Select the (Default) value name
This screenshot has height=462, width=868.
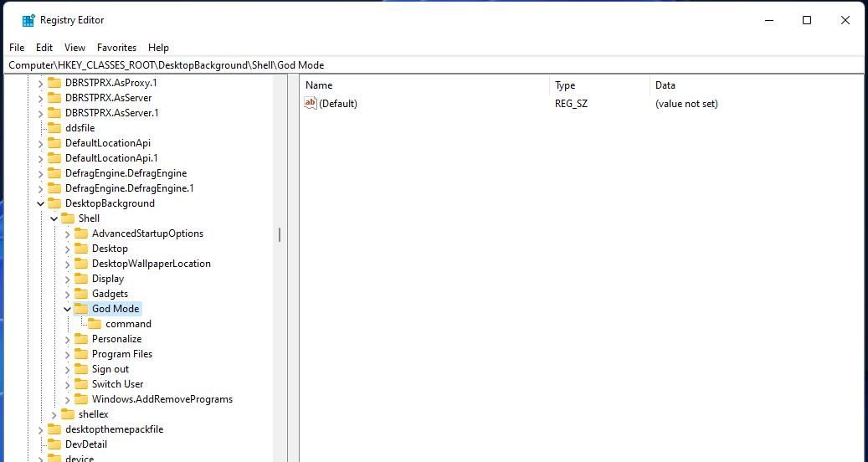pos(338,104)
